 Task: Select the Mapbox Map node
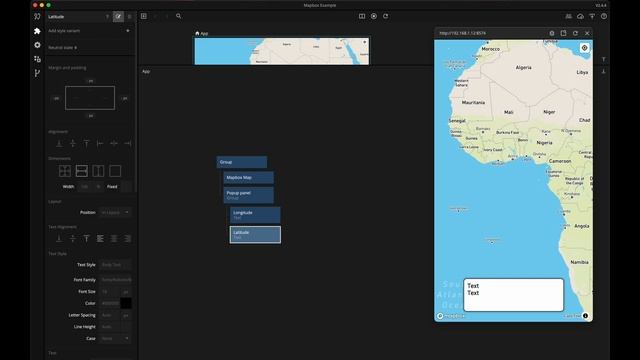coord(249,178)
